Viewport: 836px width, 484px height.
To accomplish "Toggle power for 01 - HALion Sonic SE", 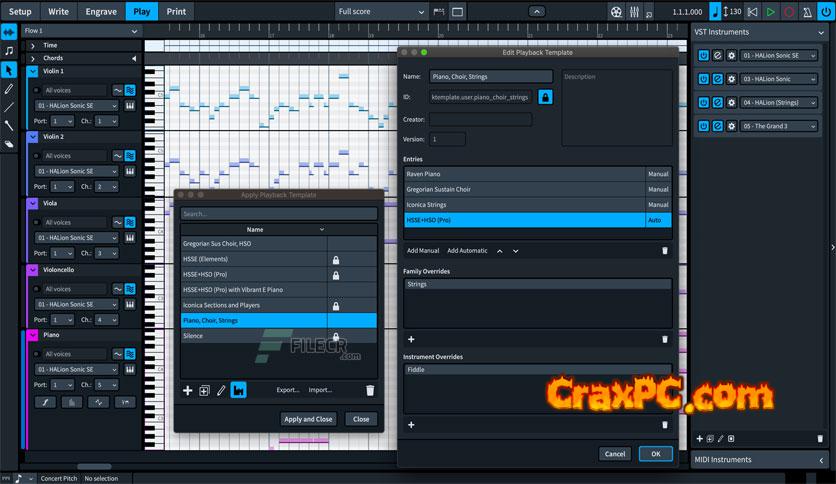I will [x=703, y=56].
